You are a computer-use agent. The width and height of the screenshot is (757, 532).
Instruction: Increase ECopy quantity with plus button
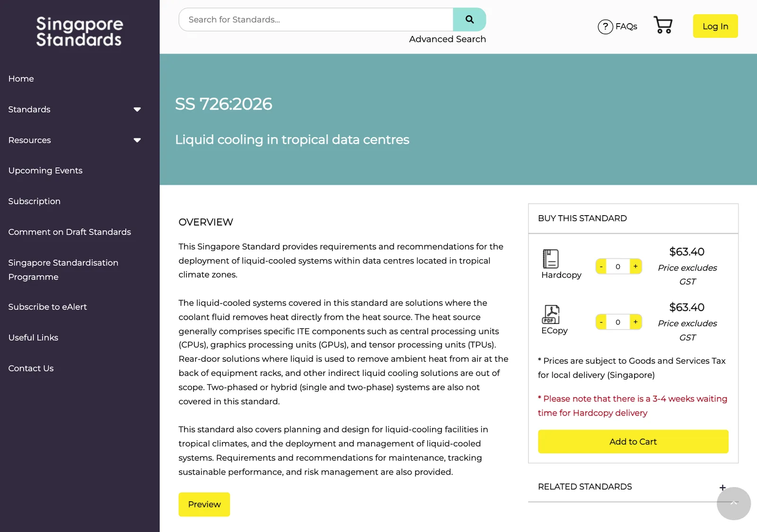coord(635,322)
